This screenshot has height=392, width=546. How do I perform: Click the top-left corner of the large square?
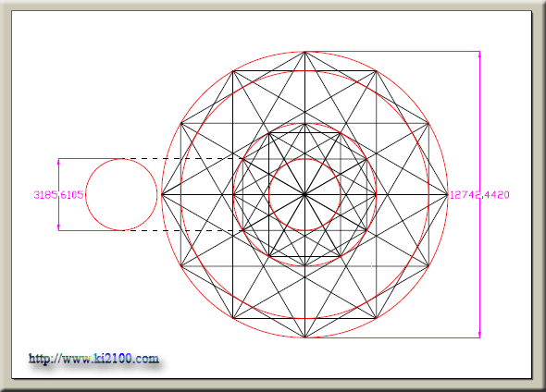pyautogui.click(x=233, y=71)
